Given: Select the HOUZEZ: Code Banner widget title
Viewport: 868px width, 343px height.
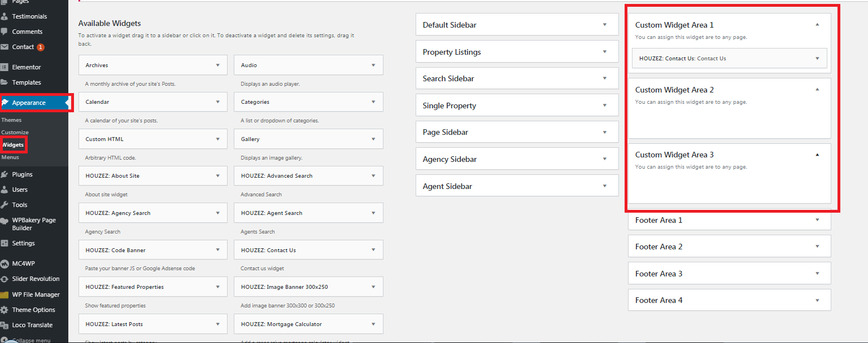Looking at the screenshot, I should click(116, 250).
